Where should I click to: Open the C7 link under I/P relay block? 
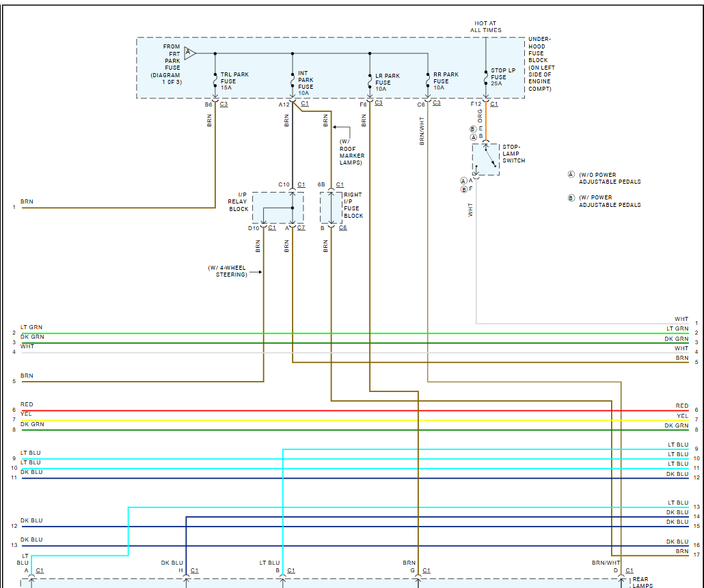[301, 228]
